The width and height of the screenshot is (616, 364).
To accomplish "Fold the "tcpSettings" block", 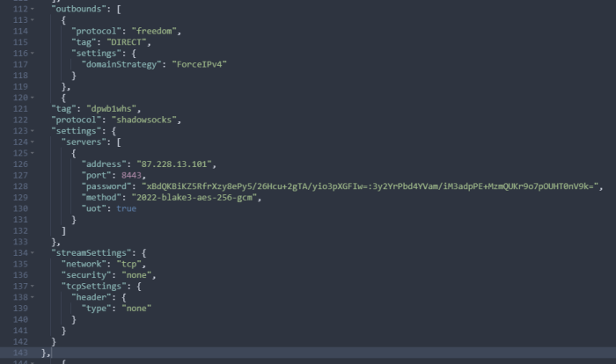I will (33, 286).
